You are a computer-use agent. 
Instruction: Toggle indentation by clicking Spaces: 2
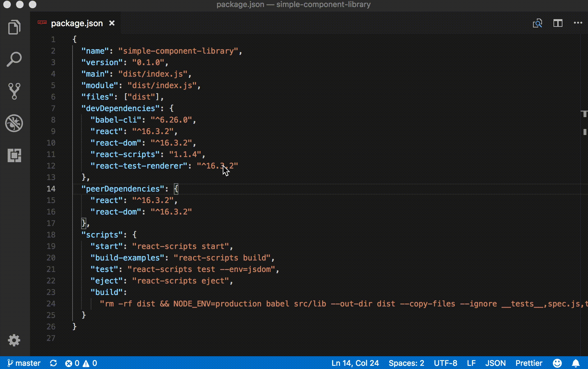click(x=406, y=363)
